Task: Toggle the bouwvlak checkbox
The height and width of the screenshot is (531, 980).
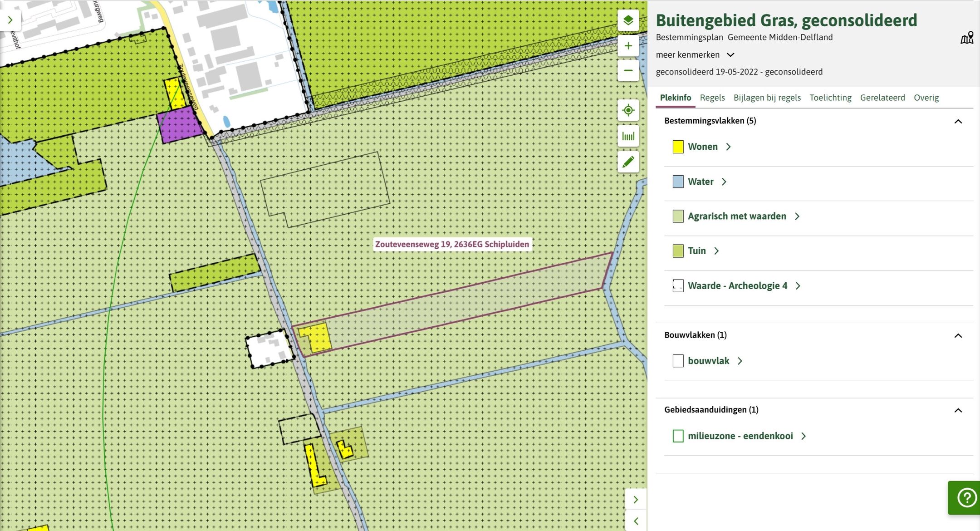Action: pyautogui.click(x=678, y=361)
